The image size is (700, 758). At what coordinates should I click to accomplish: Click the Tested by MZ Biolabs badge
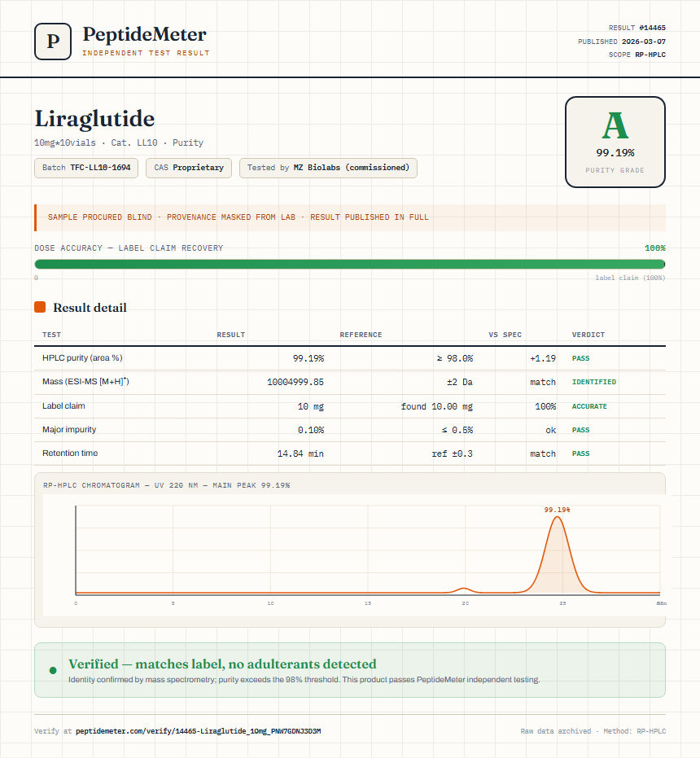(328, 168)
